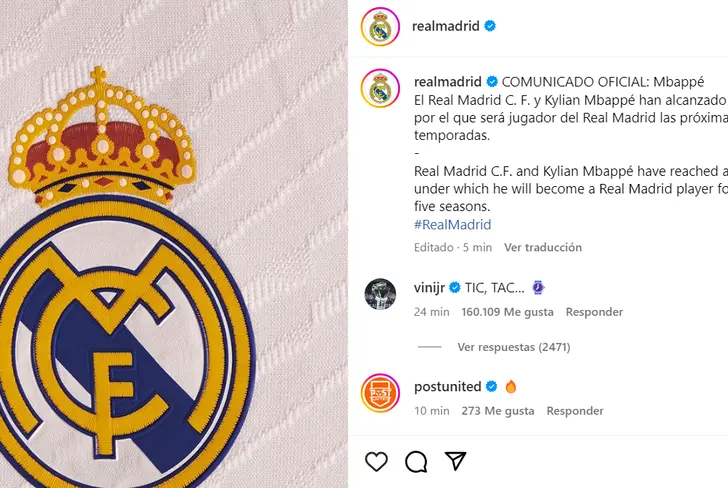
Task: Open the realmadrid username in the header
Action: (446, 26)
